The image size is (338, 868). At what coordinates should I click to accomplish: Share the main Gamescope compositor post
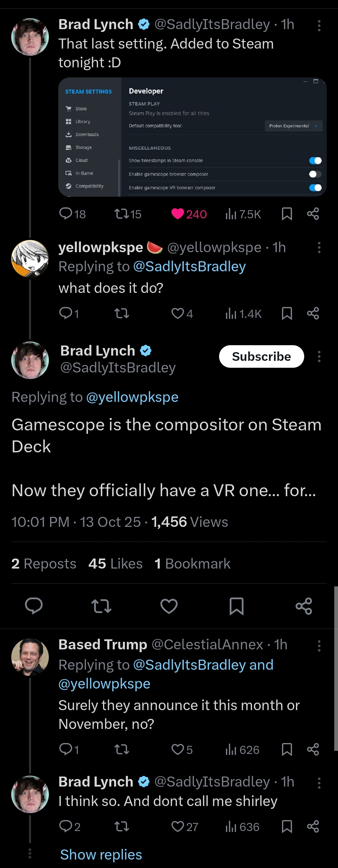point(304,606)
